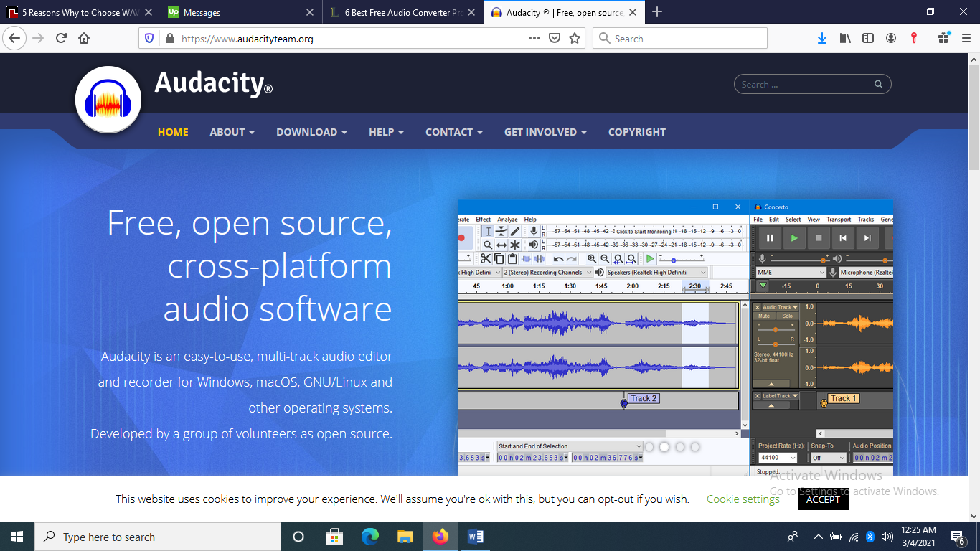Reload the current page
Image resolution: width=980 pixels, height=551 pixels.
click(x=61, y=39)
